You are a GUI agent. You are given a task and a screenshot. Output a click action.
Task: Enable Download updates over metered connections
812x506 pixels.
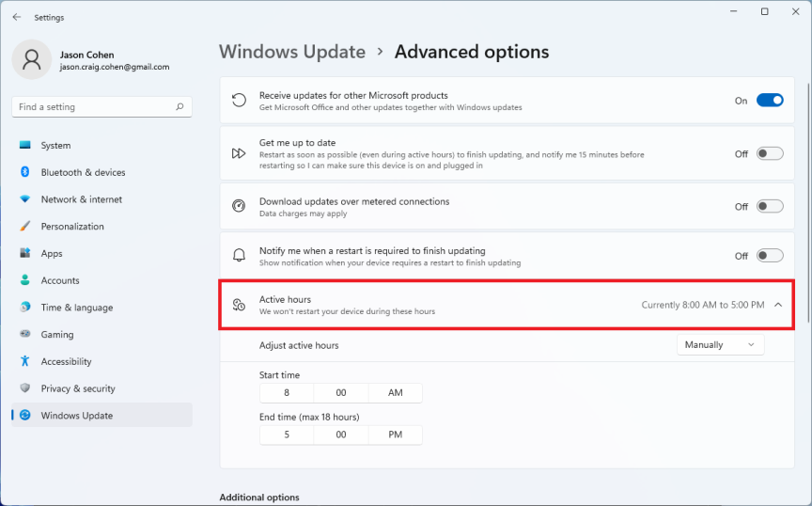[x=769, y=207]
